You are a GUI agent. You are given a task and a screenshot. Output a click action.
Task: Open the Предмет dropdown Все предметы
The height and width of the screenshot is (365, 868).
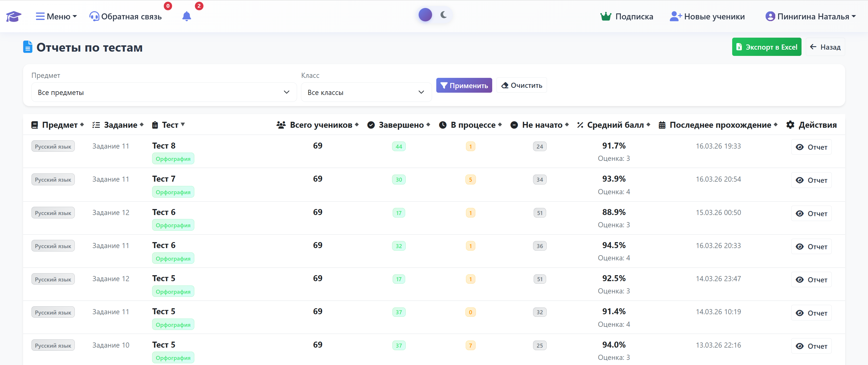coord(164,92)
